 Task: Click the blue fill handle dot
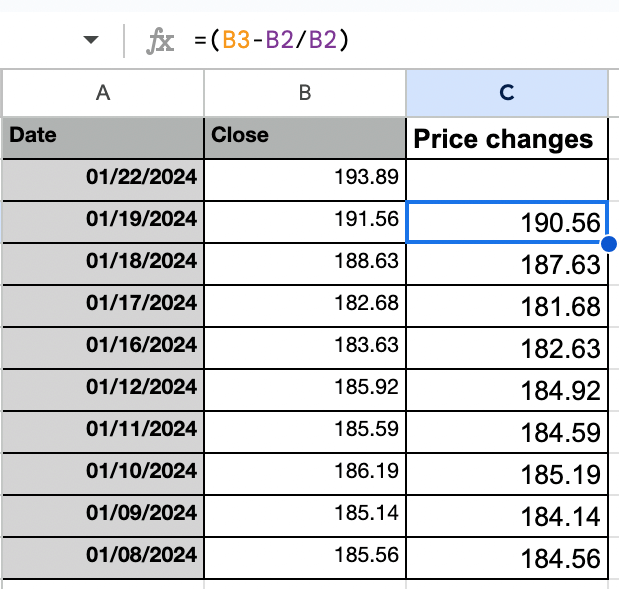point(609,244)
